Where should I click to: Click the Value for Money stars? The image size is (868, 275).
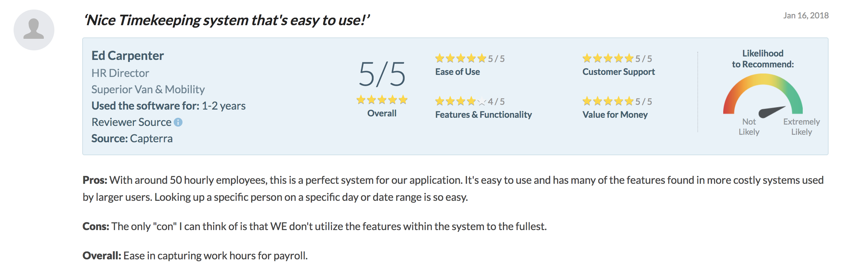(608, 101)
